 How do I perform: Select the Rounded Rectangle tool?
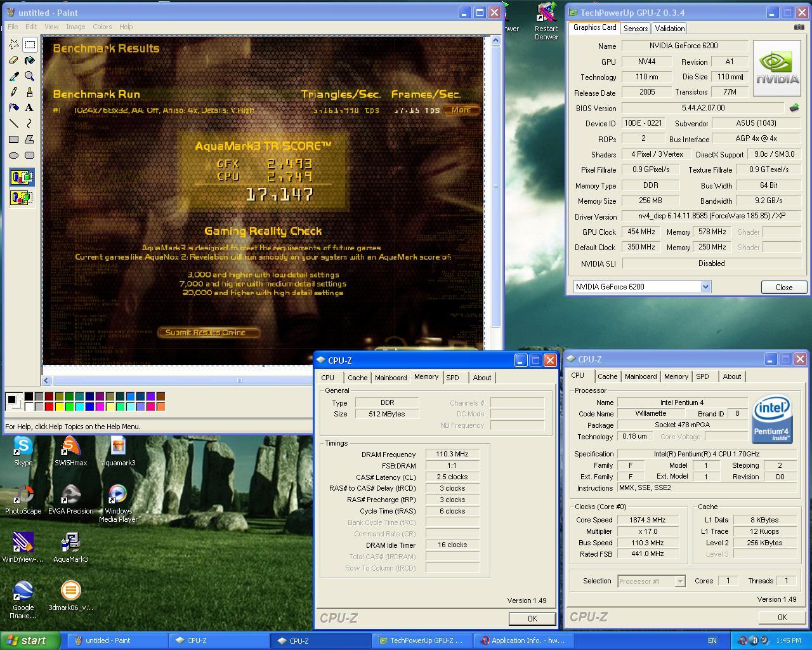pos(30,156)
